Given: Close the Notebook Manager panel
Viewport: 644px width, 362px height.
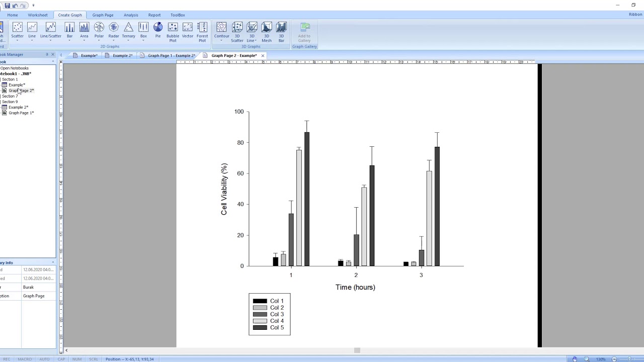Looking at the screenshot, I should point(52,54).
